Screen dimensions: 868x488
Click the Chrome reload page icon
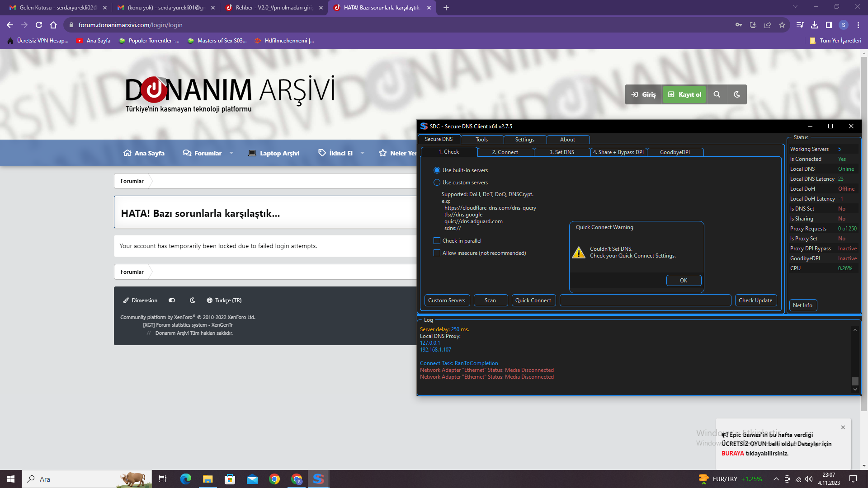click(x=39, y=25)
